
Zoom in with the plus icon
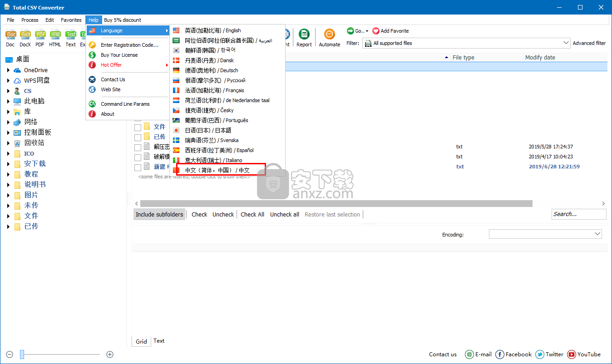pyautogui.click(x=110, y=354)
